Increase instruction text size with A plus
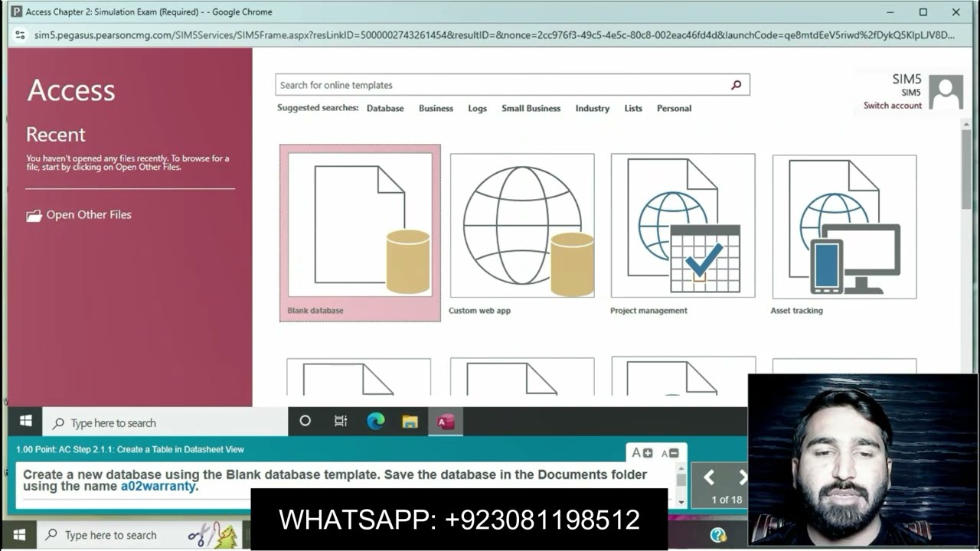The image size is (980, 551). pyautogui.click(x=642, y=453)
